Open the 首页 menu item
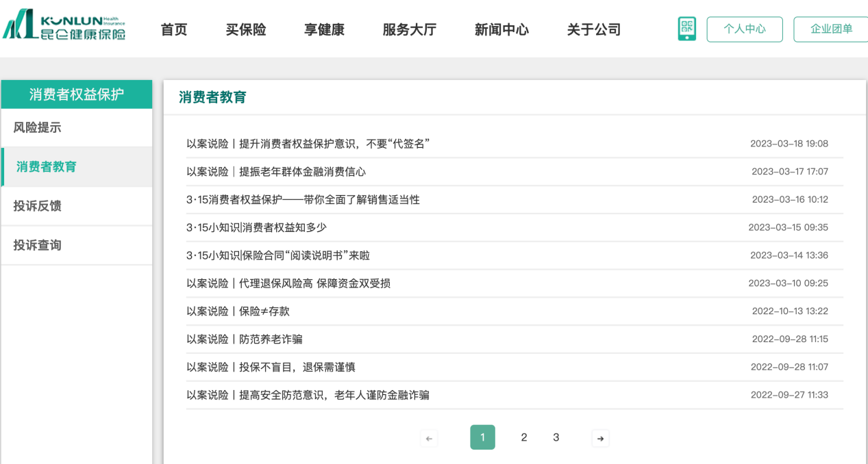868x464 pixels. click(x=174, y=30)
